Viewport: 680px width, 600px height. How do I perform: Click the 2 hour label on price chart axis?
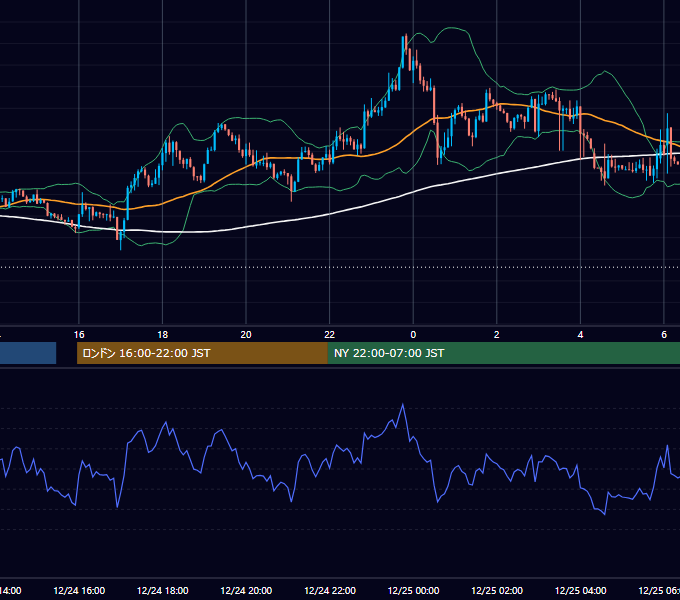(497, 335)
